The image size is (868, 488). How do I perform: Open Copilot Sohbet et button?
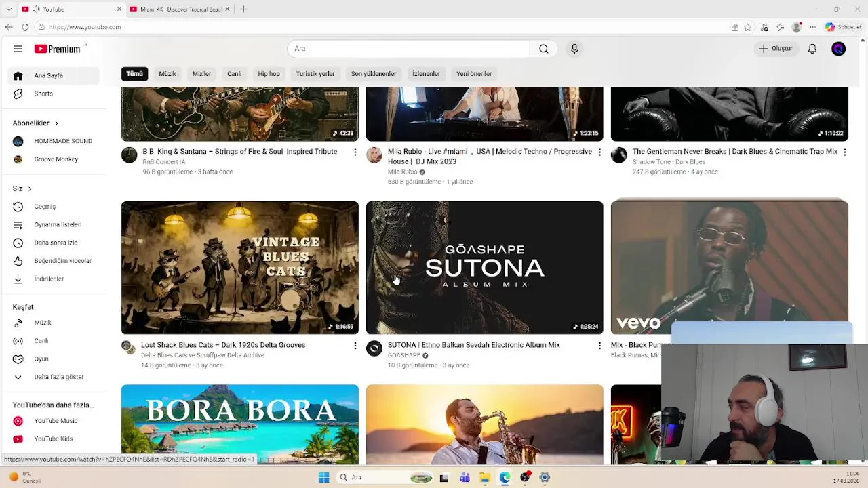[x=843, y=27]
